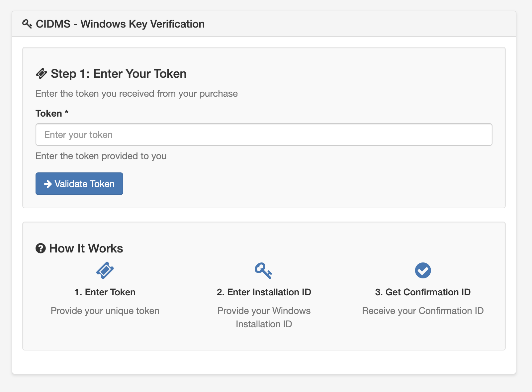This screenshot has height=392, width=532.
Task: Click 'Provide your unique token' description
Action: [x=105, y=311]
